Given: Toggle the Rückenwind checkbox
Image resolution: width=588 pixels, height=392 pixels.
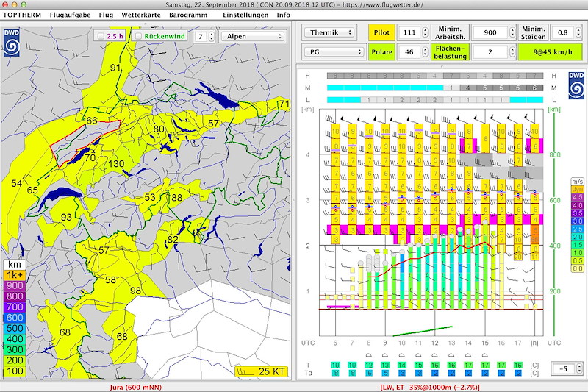Looking at the screenshot, I should [x=138, y=36].
